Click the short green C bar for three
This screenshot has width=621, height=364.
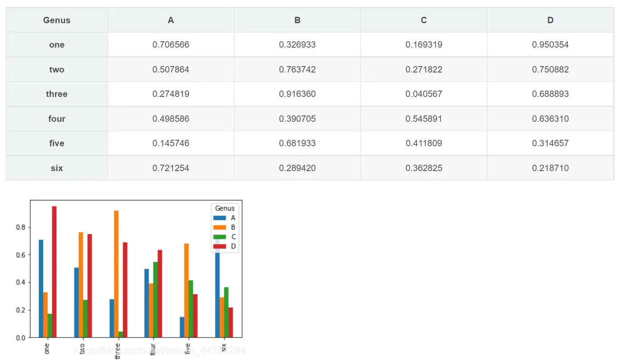121,334
